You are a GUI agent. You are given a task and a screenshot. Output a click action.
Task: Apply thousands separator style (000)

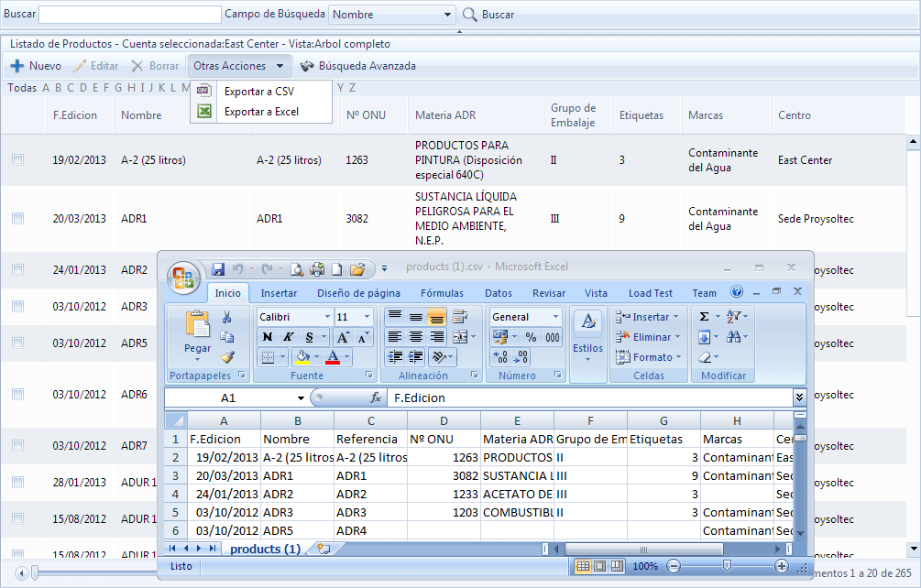point(552,337)
